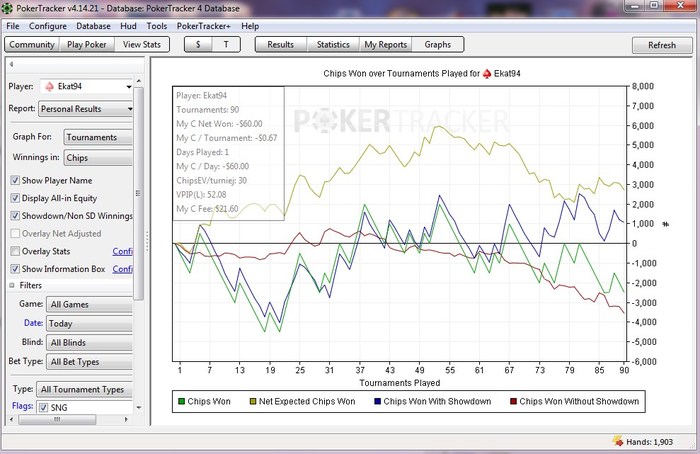Click the green Chips Won legend swatch

point(181,401)
